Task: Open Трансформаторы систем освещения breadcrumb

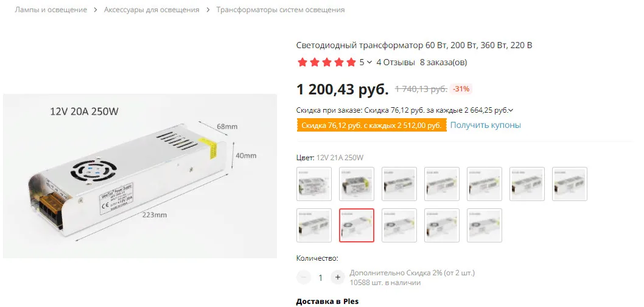Action: coord(281,10)
